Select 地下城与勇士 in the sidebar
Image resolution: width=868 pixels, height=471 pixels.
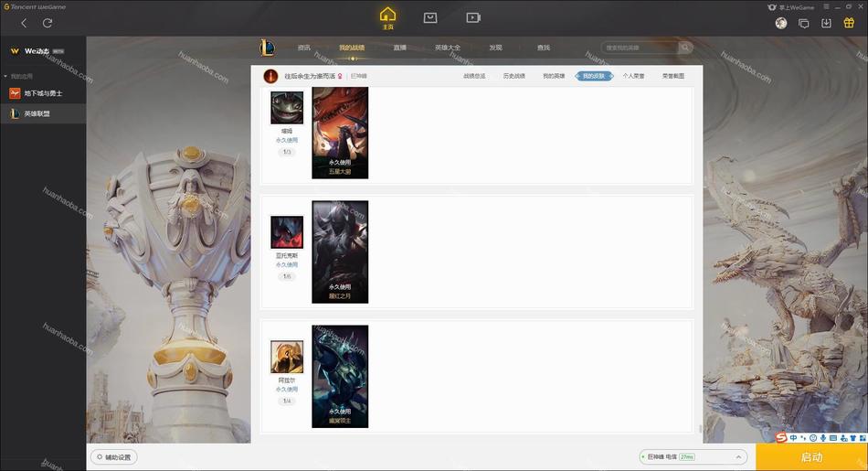[x=43, y=93]
